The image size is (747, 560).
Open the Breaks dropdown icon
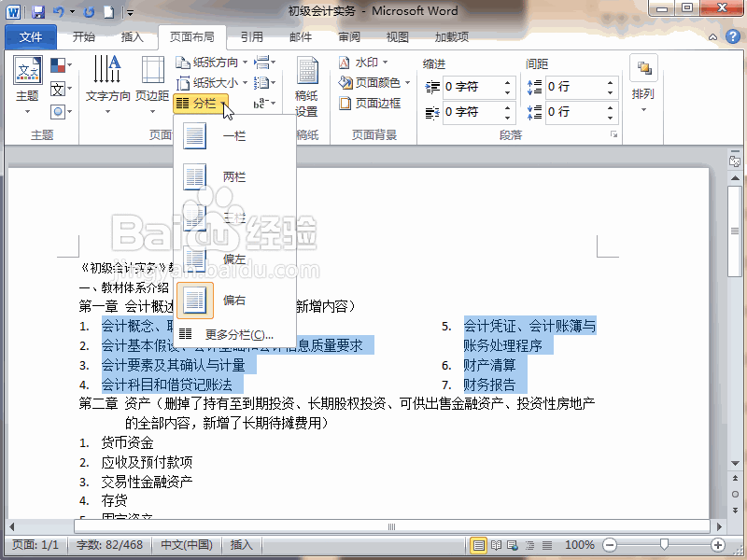(264, 63)
